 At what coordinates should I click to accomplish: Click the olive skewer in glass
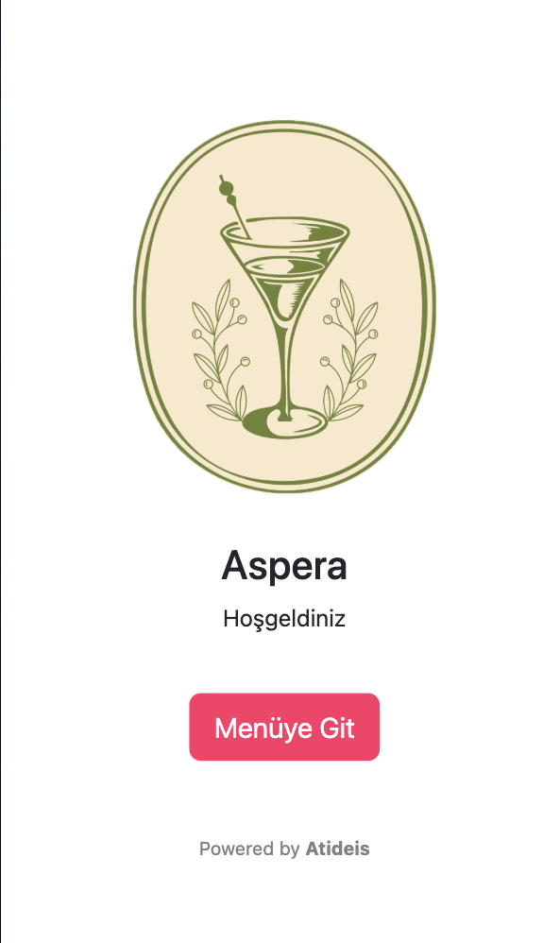click(234, 205)
